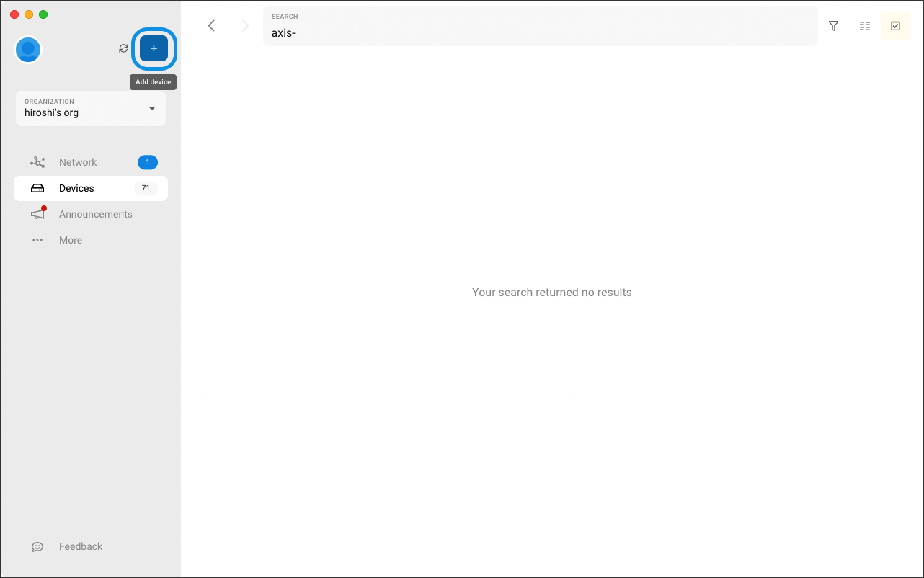Click the Devices count badge 71
924x578 pixels.
click(x=146, y=188)
